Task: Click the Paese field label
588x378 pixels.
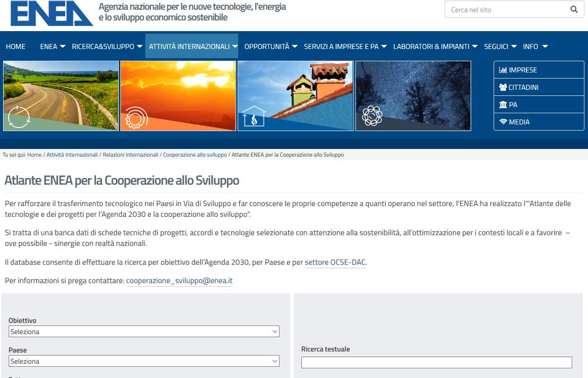Action: pos(18,350)
